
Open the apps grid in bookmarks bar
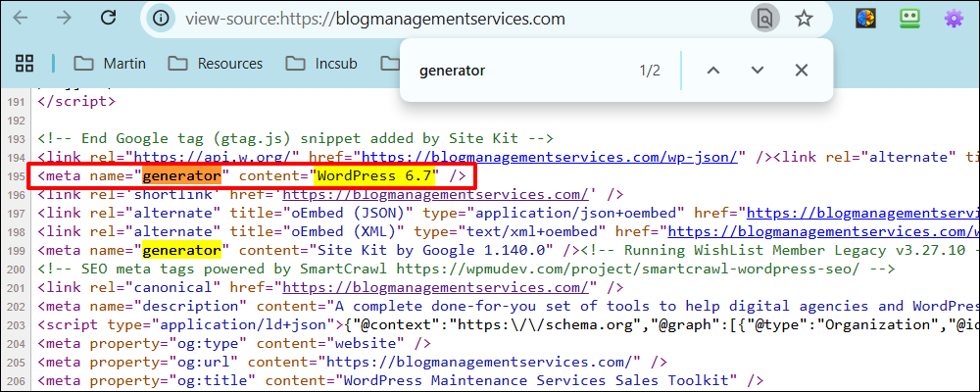pyautogui.click(x=24, y=63)
